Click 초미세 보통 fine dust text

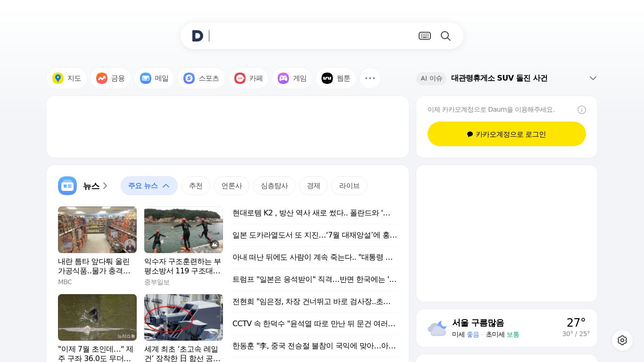click(503, 334)
